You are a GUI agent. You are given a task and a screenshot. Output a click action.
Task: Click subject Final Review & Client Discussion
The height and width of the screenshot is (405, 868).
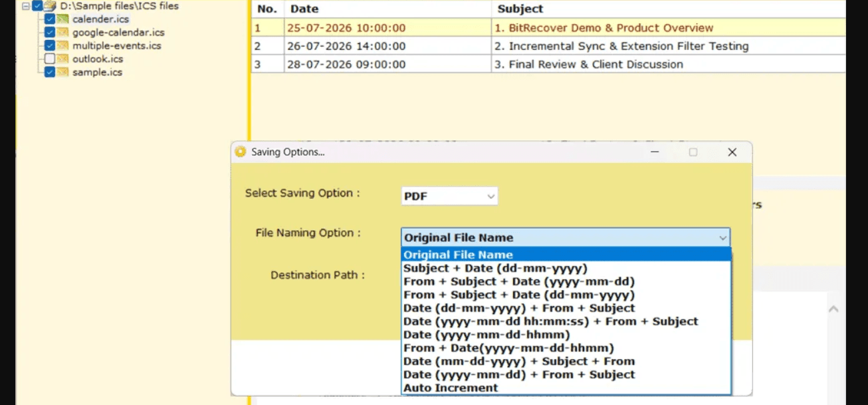[x=588, y=64]
